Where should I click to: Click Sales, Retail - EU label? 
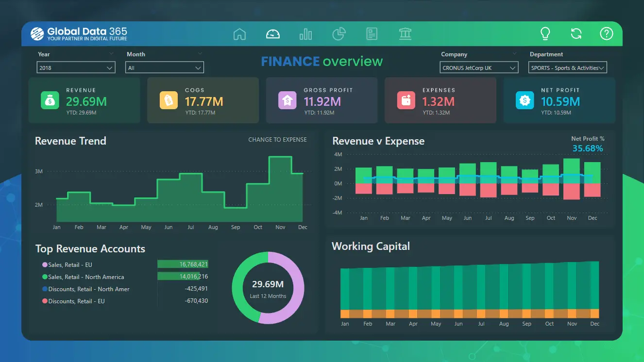[70, 265]
